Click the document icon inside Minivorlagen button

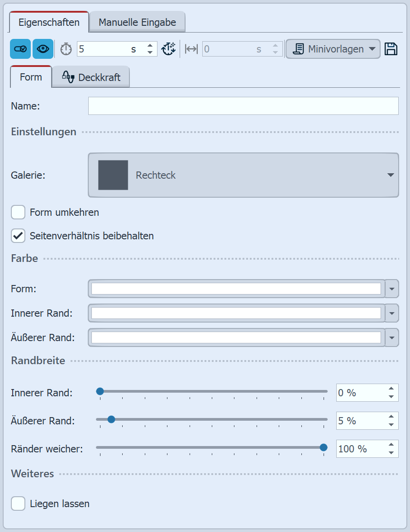click(299, 48)
